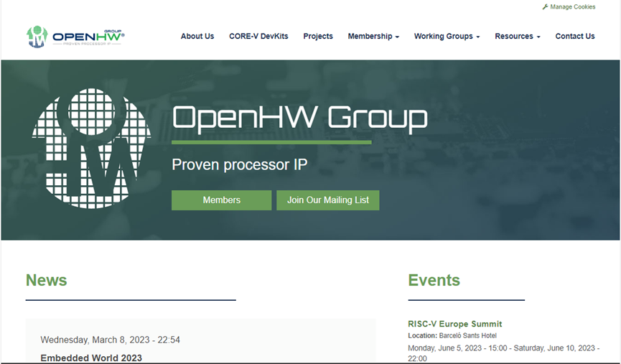Viewport: 621px width, 364px height.
Task: Click the OpenHW Group logo in header
Action: pos(75,37)
